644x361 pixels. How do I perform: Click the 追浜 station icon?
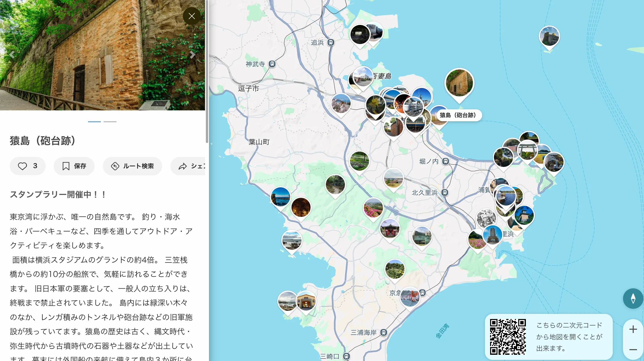point(331,43)
